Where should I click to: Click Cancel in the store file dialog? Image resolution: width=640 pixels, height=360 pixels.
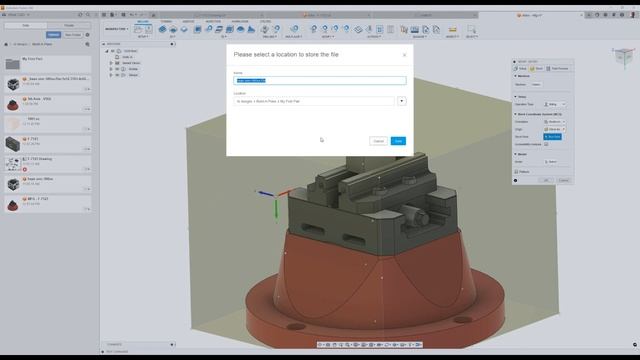[378, 141]
